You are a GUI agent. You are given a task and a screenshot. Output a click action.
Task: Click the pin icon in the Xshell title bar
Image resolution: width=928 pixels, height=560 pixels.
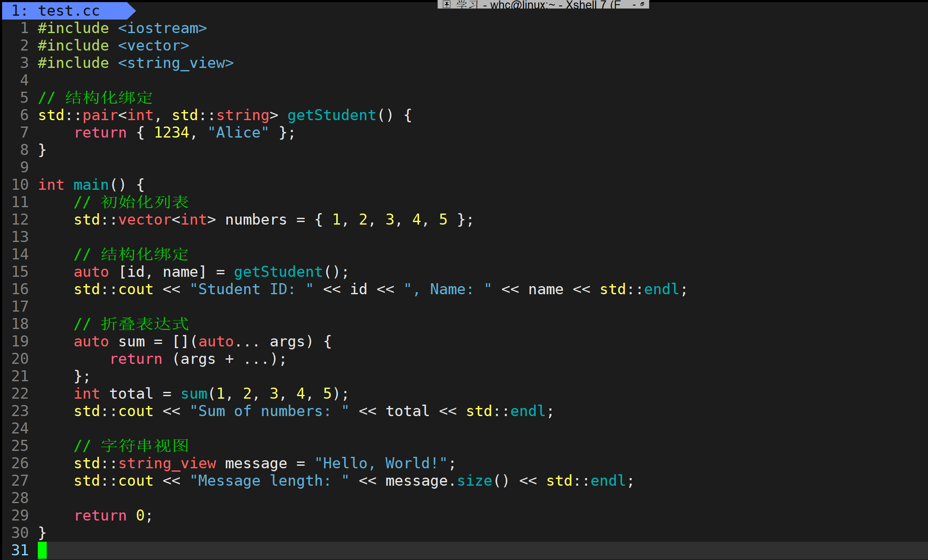[446, 4]
